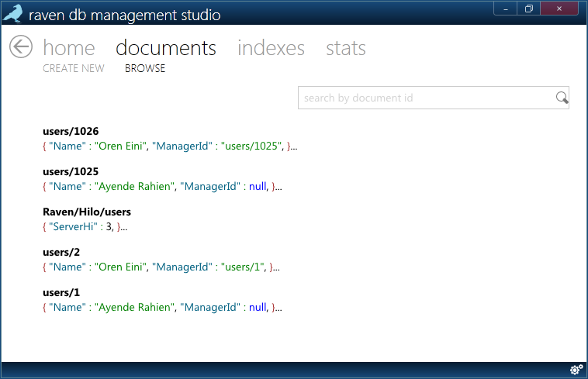Click the JSON preview with ManagerId users/1025
This screenshot has width=588, height=379.
170,146
